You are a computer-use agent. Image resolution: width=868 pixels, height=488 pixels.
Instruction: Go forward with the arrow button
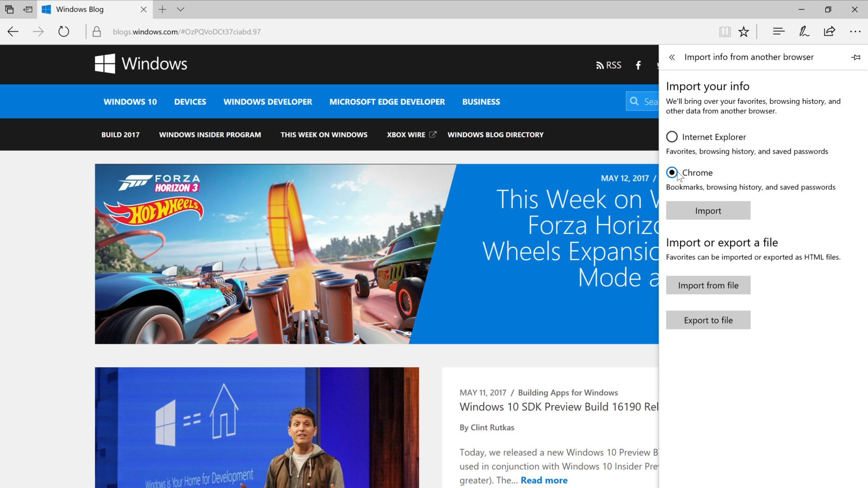tap(38, 32)
